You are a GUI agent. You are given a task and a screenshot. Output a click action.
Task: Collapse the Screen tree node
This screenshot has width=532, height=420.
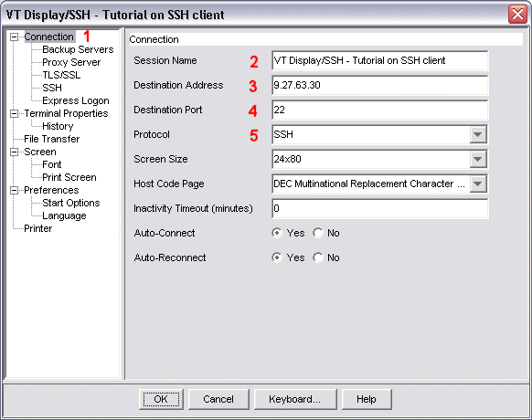click(15, 152)
